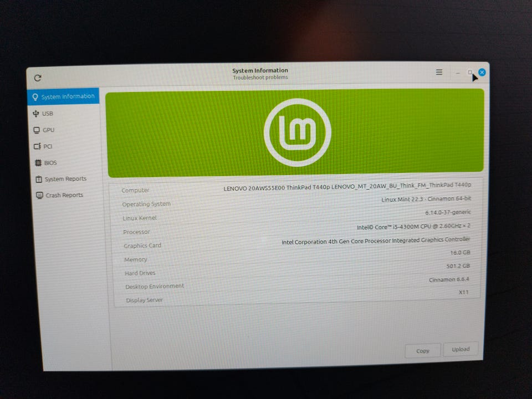Open the hamburger menu icon

pos(439,72)
